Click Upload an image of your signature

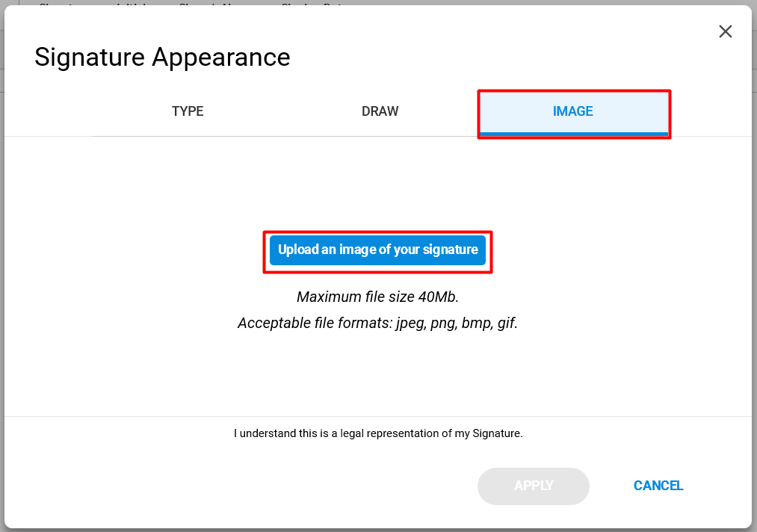point(377,250)
